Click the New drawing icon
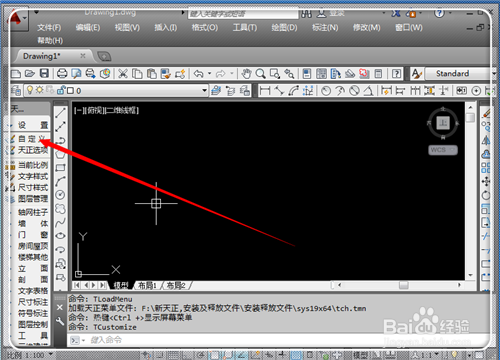This screenshot has height=360, width=500. [16, 73]
